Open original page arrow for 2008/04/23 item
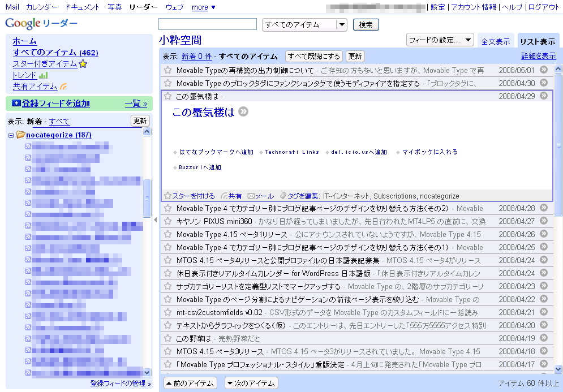563x392 pixels. pos(544,286)
